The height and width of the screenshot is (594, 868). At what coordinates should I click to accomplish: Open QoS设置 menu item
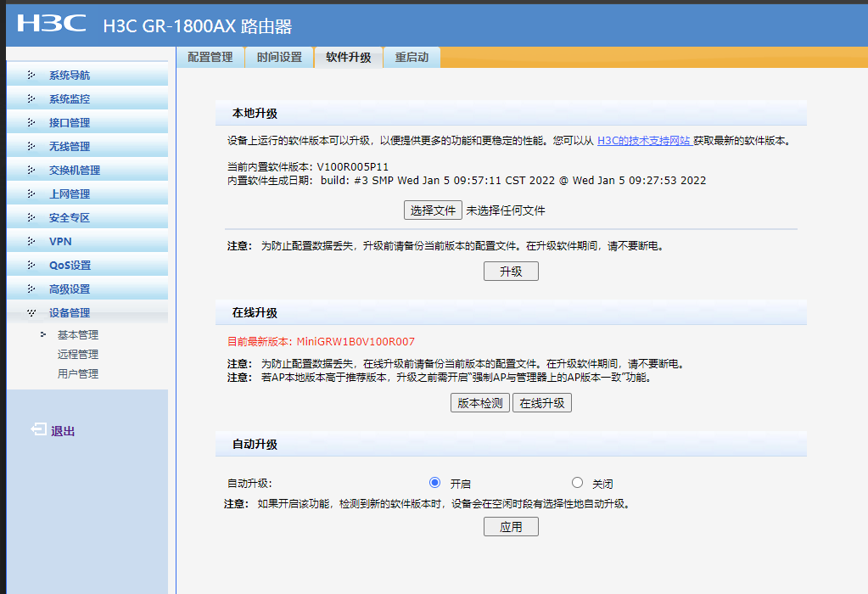click(87, 265)
